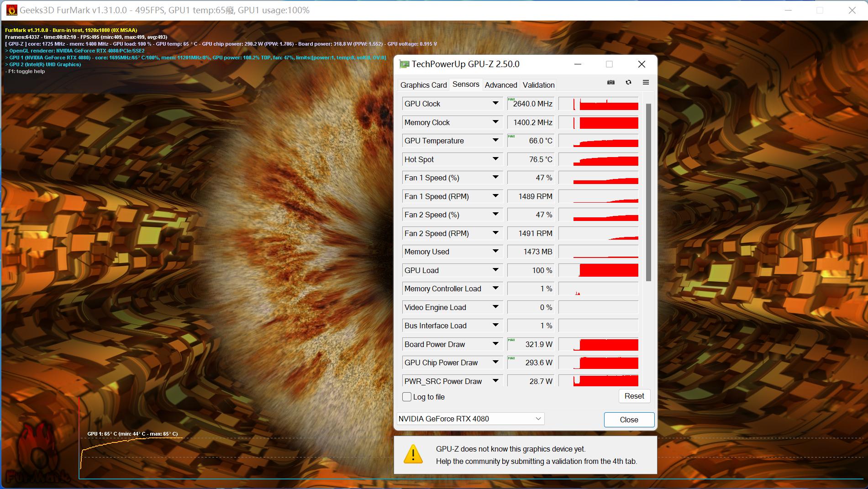Viewport: 868px width, 489px height.
Task: Click the yellow warning icon in the notification
Action: pos(413,455)
